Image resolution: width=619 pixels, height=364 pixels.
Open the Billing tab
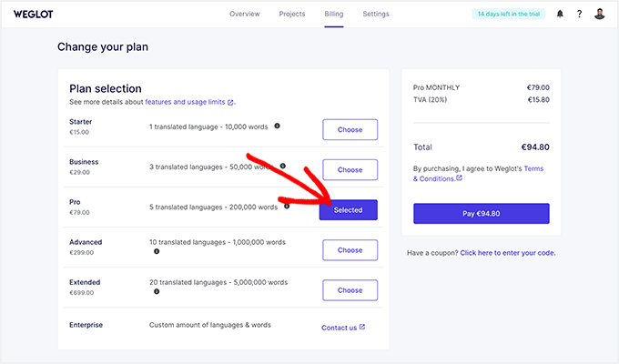(x=334, y=15)
